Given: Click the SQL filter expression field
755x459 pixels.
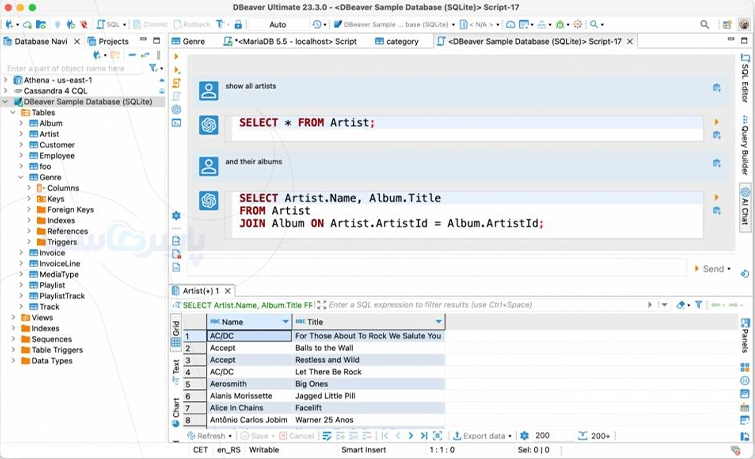Looking at the screenshot, I should pos(482,304).
